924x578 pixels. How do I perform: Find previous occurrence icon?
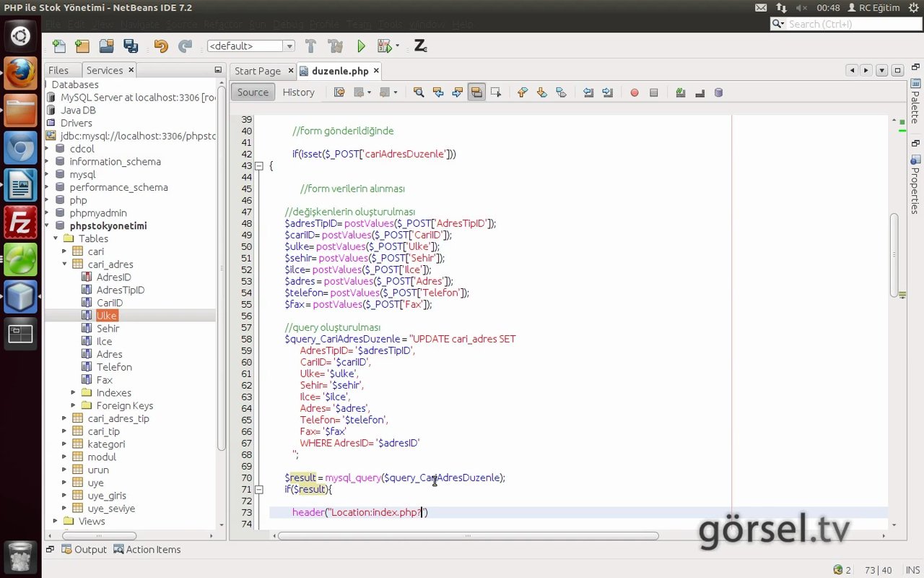437,92
